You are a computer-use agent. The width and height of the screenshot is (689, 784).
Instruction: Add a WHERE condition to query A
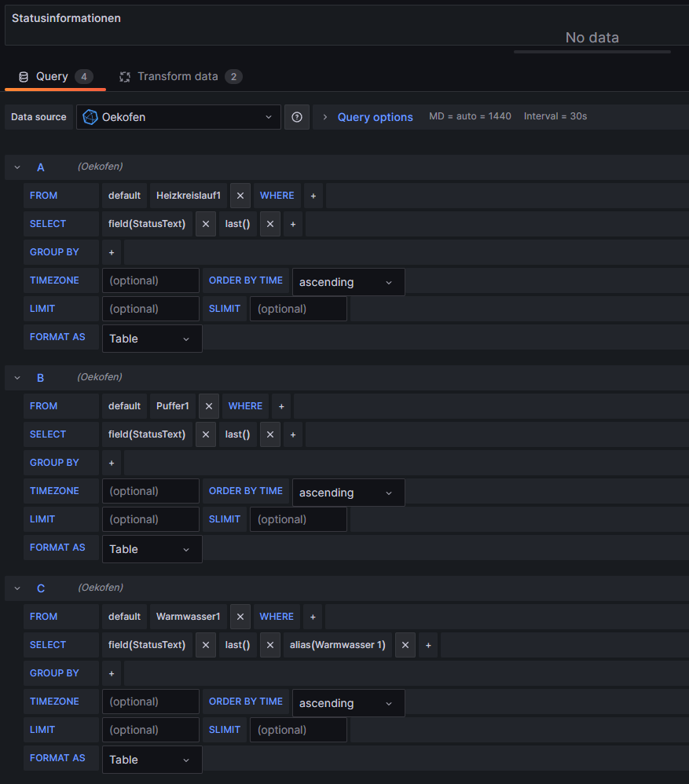click(x=313, y=196)
